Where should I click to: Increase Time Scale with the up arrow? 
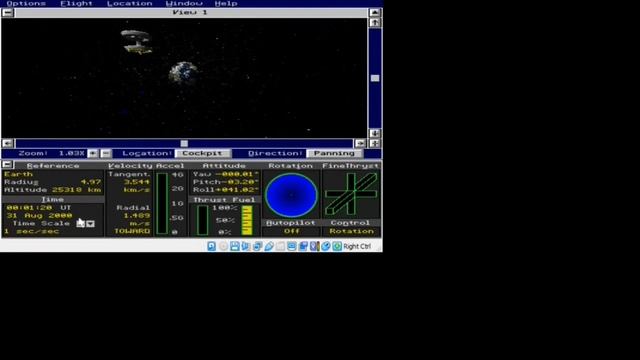coord(80,224)
